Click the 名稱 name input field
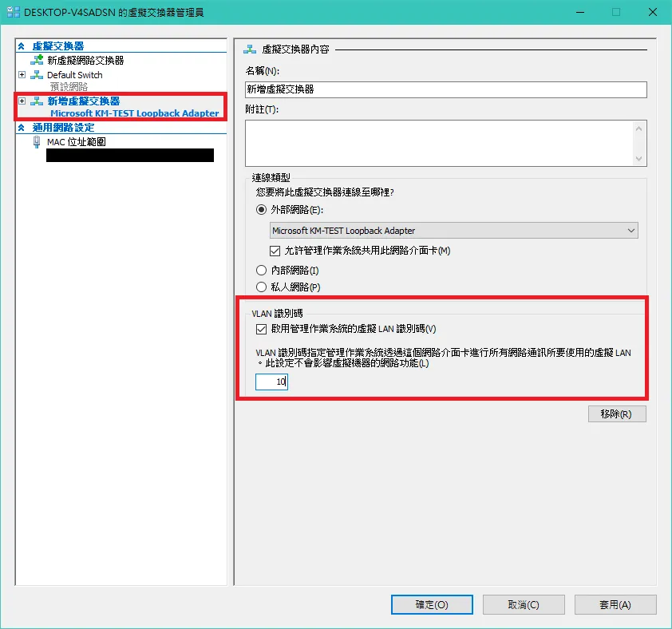The width and height of the screenshot is (672, 629). tap(445, 89)
